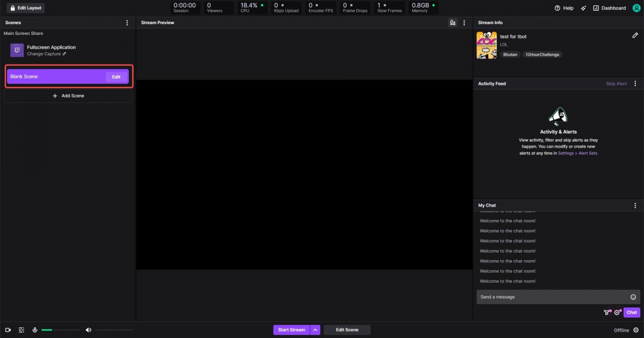This screenshot has width=644, height=338.
Task: Open the Scenes panel three-dot menu
Action: pyautogui.click(x=127, y=23)
